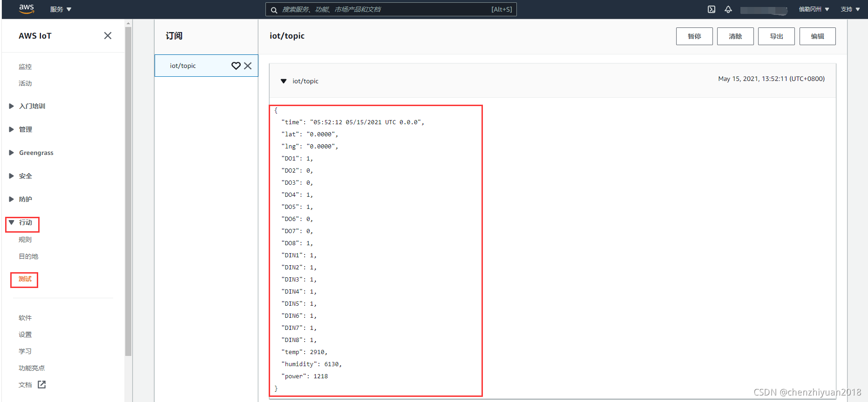The image size is (868, 402).
Task: Click the "DIN8": 1 line
Action: pos(299,340)
